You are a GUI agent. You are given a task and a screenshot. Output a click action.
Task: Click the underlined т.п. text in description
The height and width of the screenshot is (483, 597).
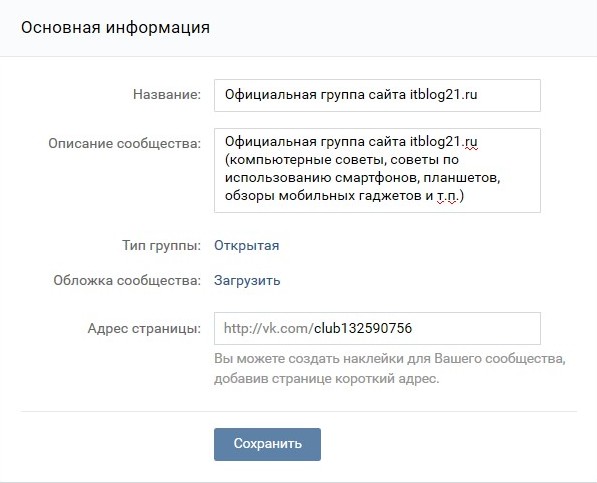pos(447,196)
